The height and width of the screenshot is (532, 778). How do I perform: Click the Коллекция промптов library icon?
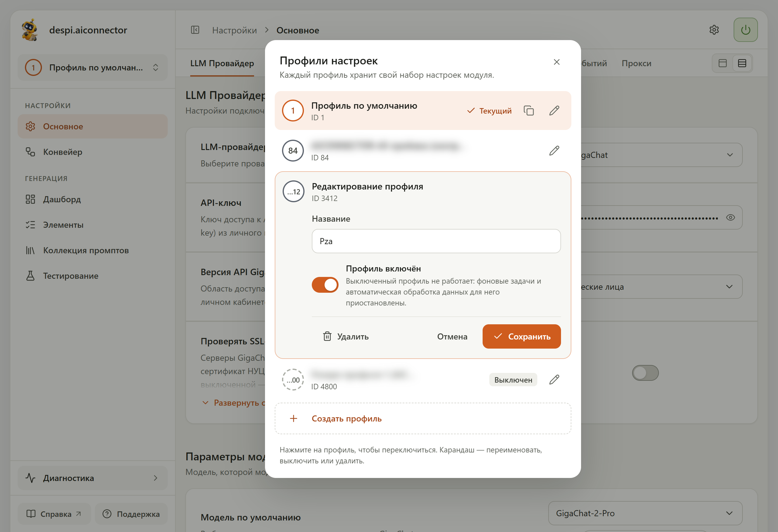point(30,250)
